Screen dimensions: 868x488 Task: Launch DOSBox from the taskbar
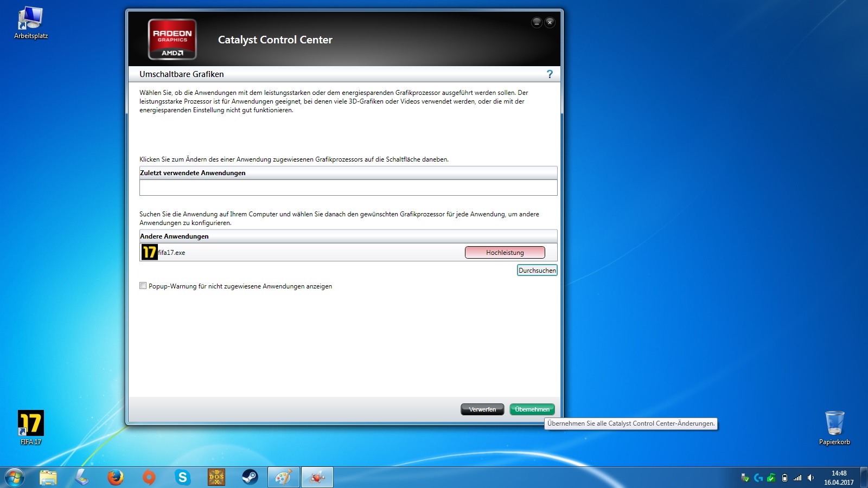216,477
